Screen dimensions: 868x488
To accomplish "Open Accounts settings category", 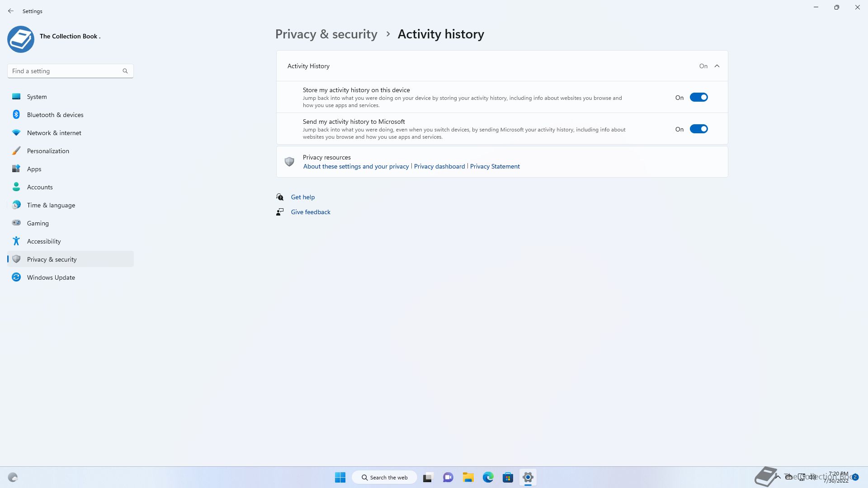I will tap(71, 187).
